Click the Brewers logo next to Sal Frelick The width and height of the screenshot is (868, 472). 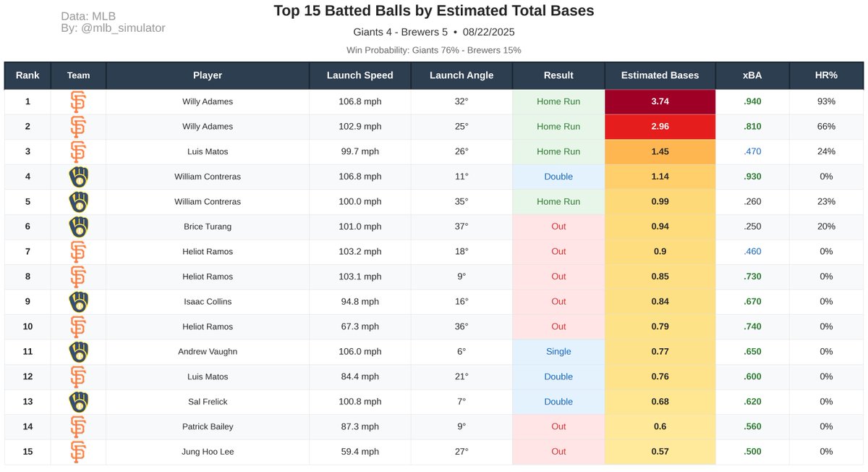pyautogui.click(x=78, y=401)
